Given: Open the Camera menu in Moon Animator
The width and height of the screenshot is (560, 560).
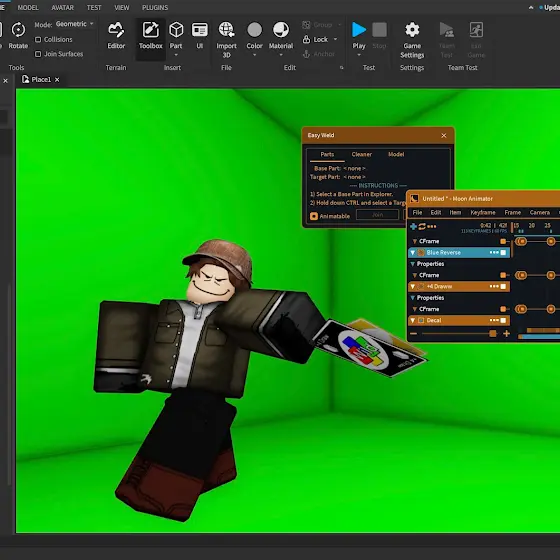Looking at the screenshot, I should pyautogui.click(x=539, y=212).
